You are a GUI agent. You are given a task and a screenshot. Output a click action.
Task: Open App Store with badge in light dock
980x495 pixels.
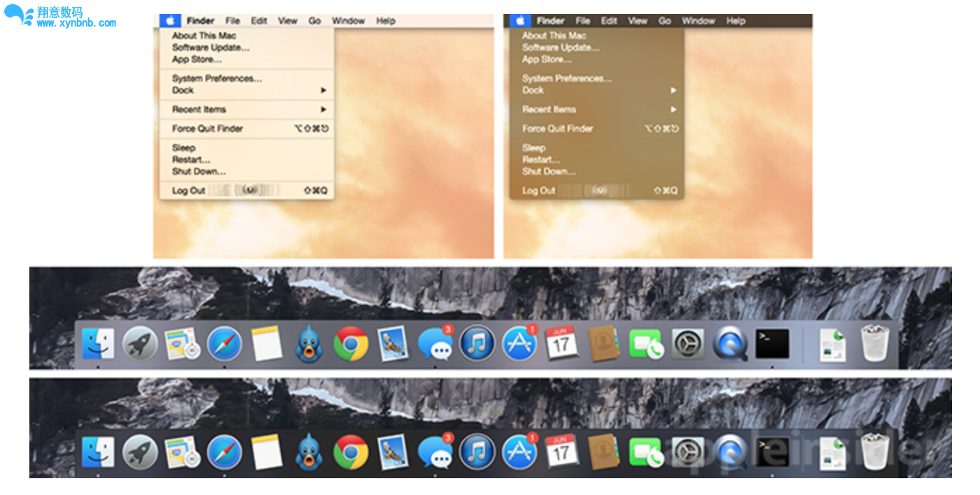(x=519, y=343)
